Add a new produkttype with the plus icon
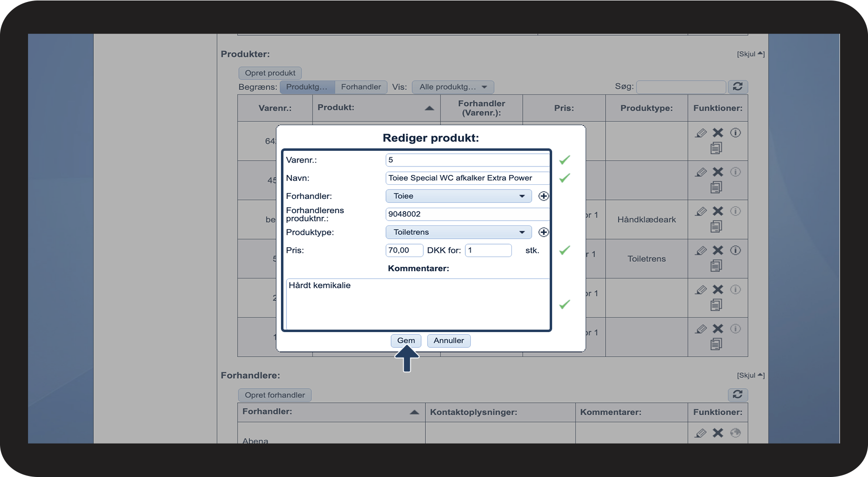 click(543, 232)
